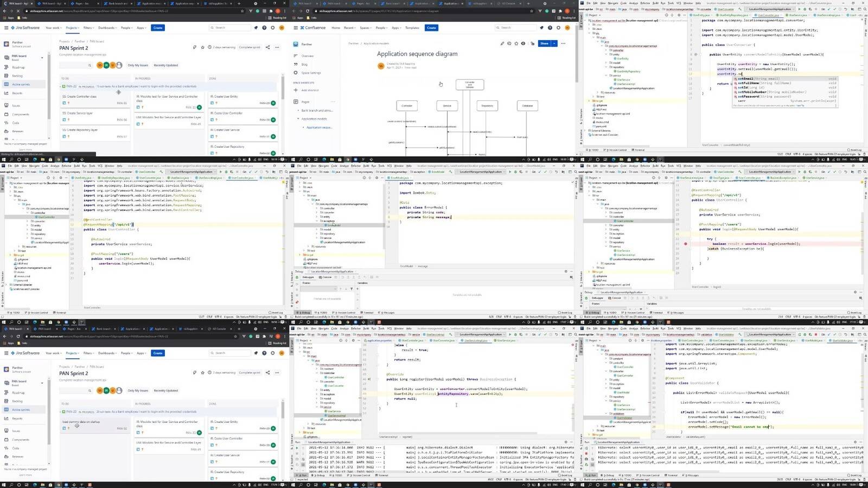This screenshot has width=868, height=488.
Task: Open Templates in Confluence navigation
Action: [x=412, y=28]
